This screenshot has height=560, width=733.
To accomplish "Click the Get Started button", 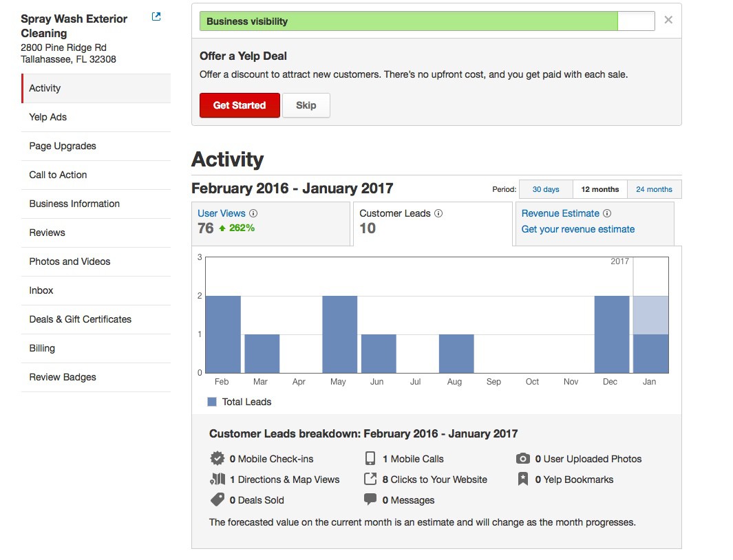I will [240, 105].
